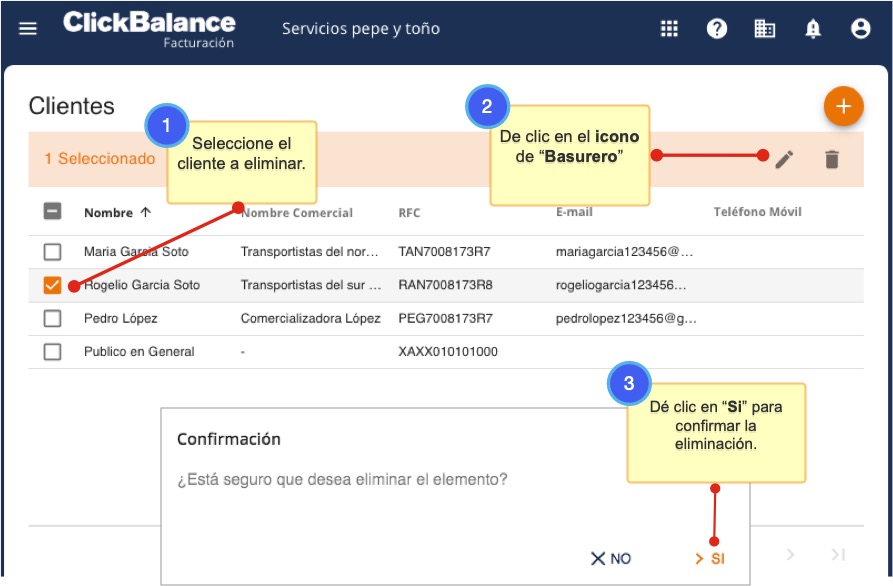Check the Maria Garcia Soto checkbox

click(53, 252)
